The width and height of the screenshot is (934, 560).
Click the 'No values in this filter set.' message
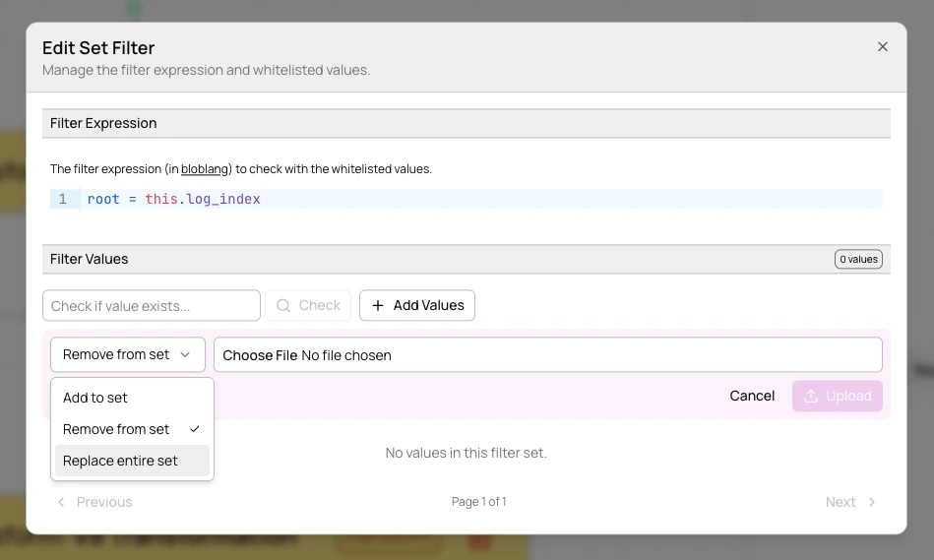pos(466,453)
